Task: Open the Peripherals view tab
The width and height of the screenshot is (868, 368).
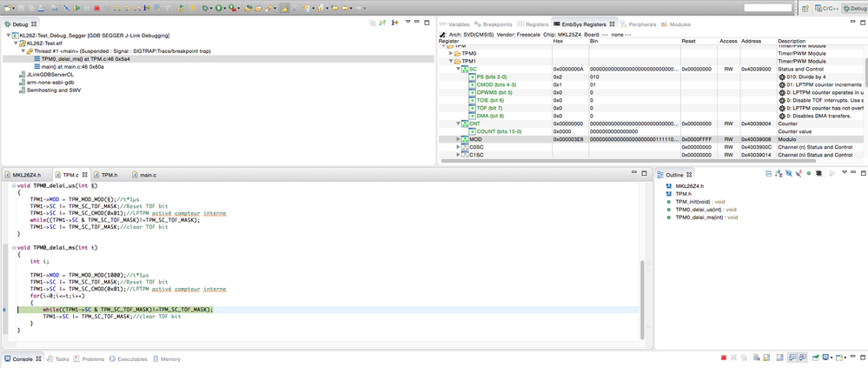Action: pyautogui.click(x=639, y=24)
